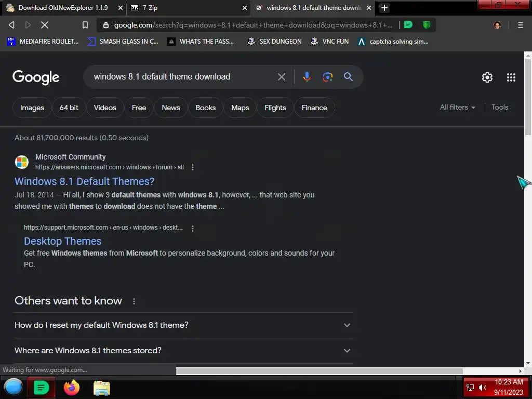
Task: Open Google quick settings gear
Action: (487, 77)
